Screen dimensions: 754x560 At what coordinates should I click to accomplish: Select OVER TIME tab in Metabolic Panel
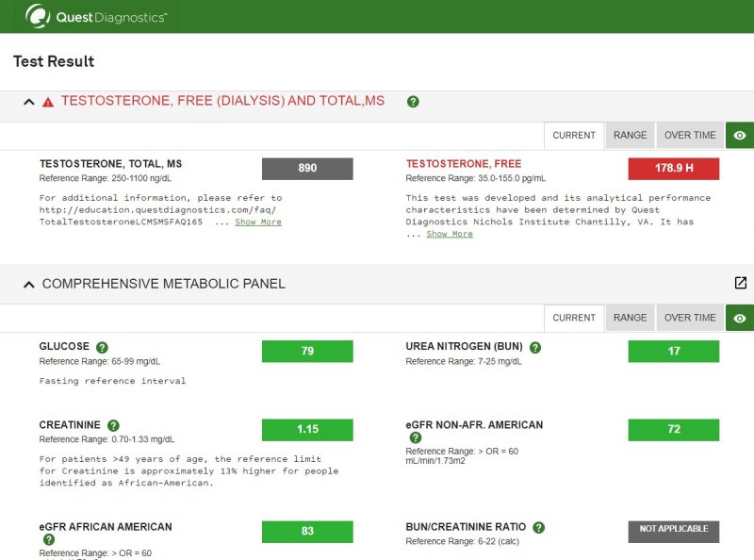pyautogui.click(x=690, y=318)
